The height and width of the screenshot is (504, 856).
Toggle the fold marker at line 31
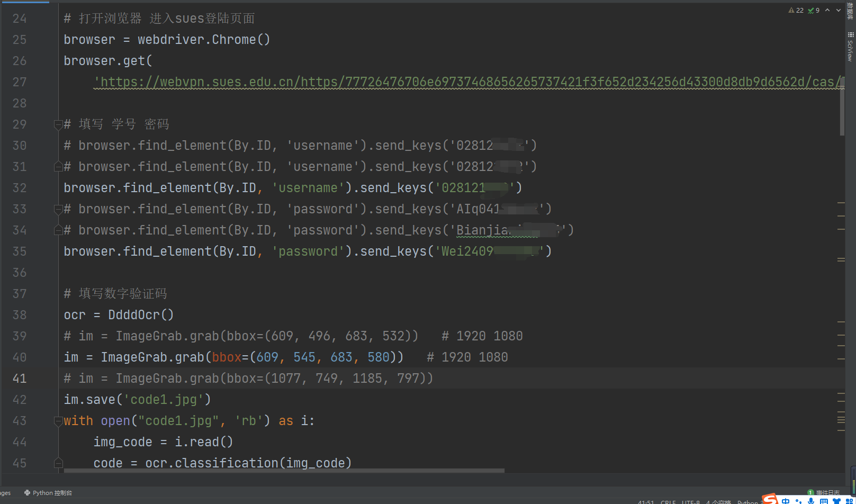coord(58,167)
